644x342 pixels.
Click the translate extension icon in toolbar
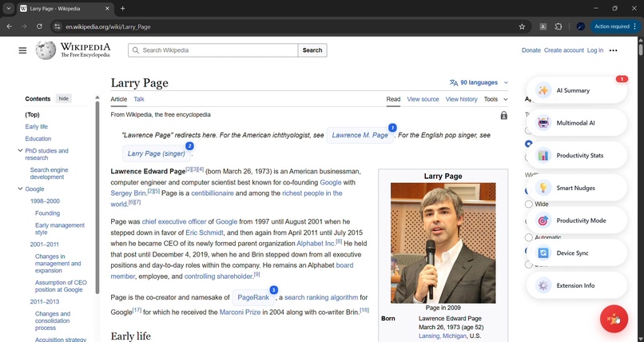click(x=543, y=26)
